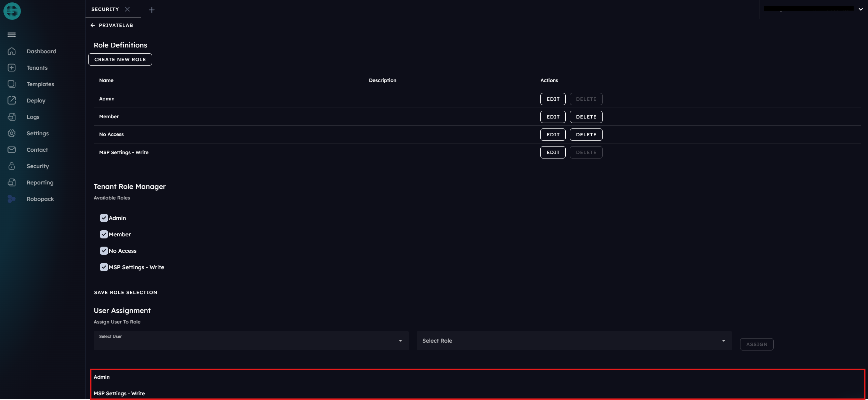Add a new tab with plus button

[152, 10]
